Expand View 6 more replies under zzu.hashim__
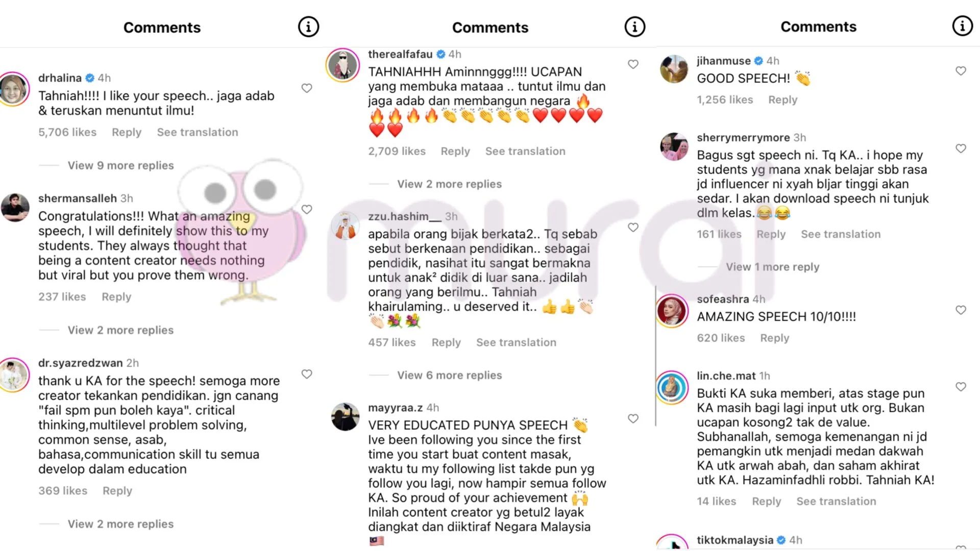Viewport: 980px width, 551px height. pyautogui.click(x=450, y=375)
